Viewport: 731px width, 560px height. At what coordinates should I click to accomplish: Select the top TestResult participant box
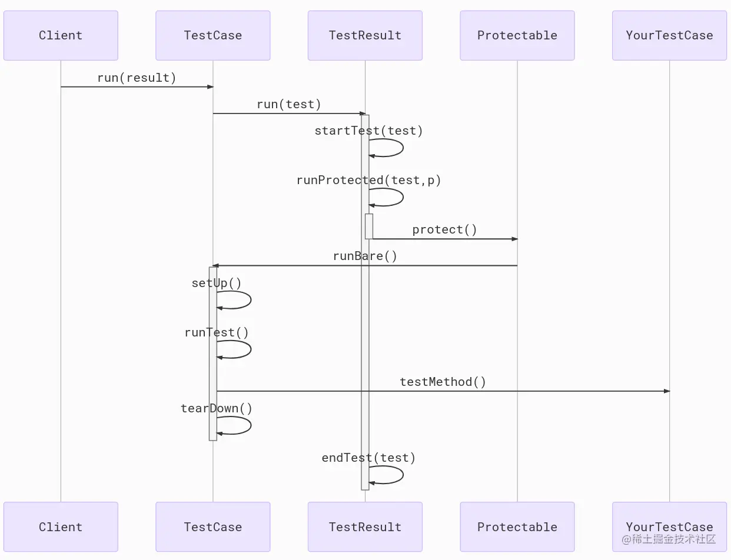coord(365,35)
